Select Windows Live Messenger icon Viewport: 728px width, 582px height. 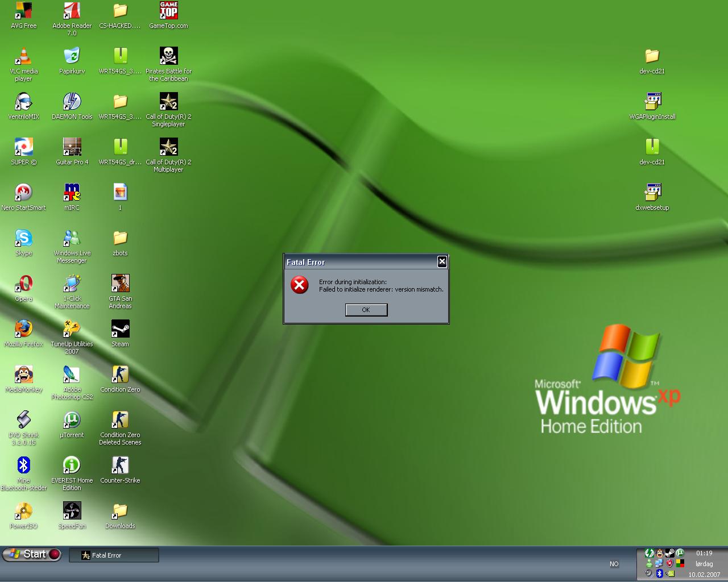[x=72, y=246]
